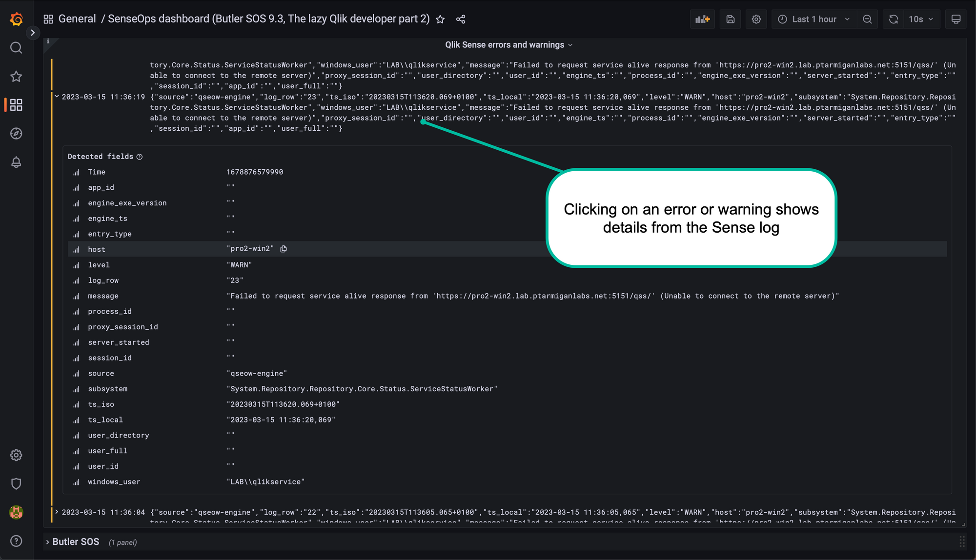Click the save dashboard icon

pyautogui.click(x=730, y=19)
